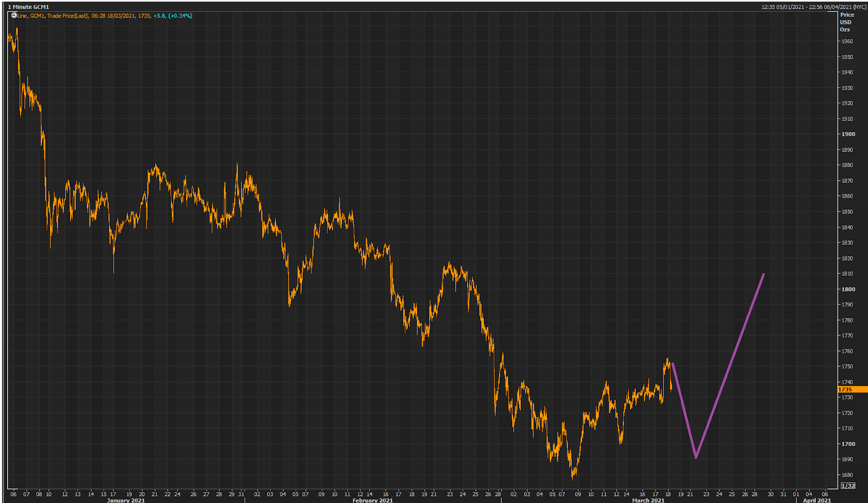
Task: Click the bold 1700 price axis label
Action: coord(848,444)
